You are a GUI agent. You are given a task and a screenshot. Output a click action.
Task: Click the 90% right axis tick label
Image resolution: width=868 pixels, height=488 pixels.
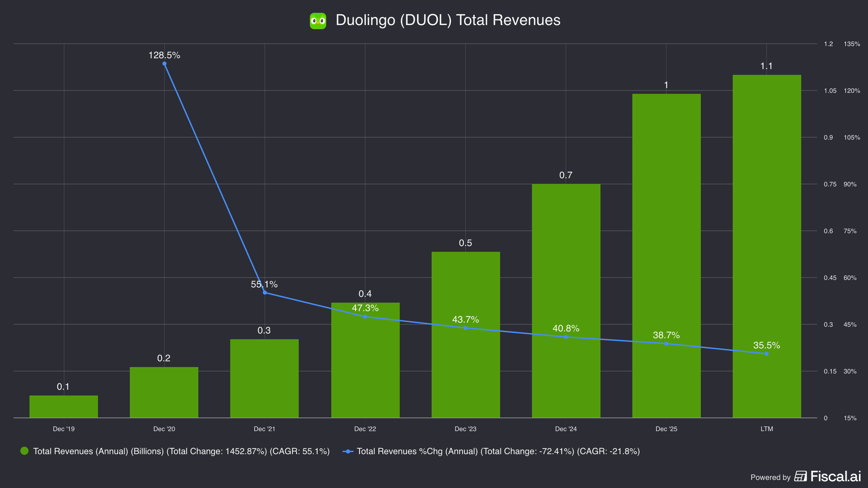[850, 184]
